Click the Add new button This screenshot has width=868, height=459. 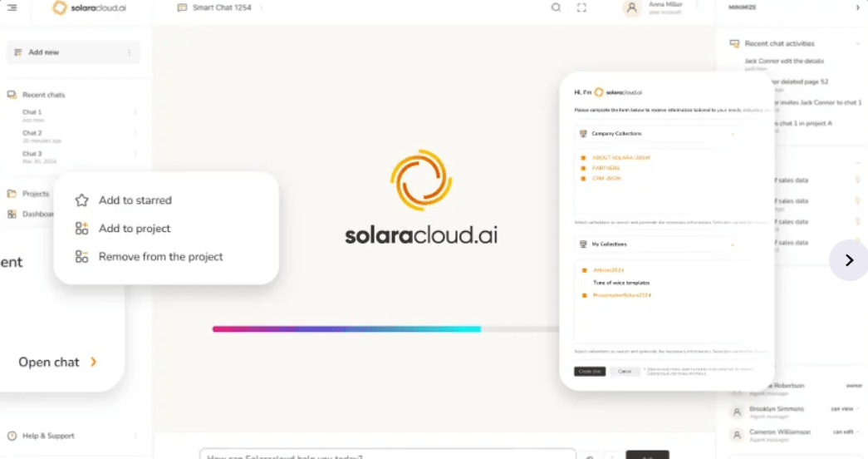coord(73,52)
